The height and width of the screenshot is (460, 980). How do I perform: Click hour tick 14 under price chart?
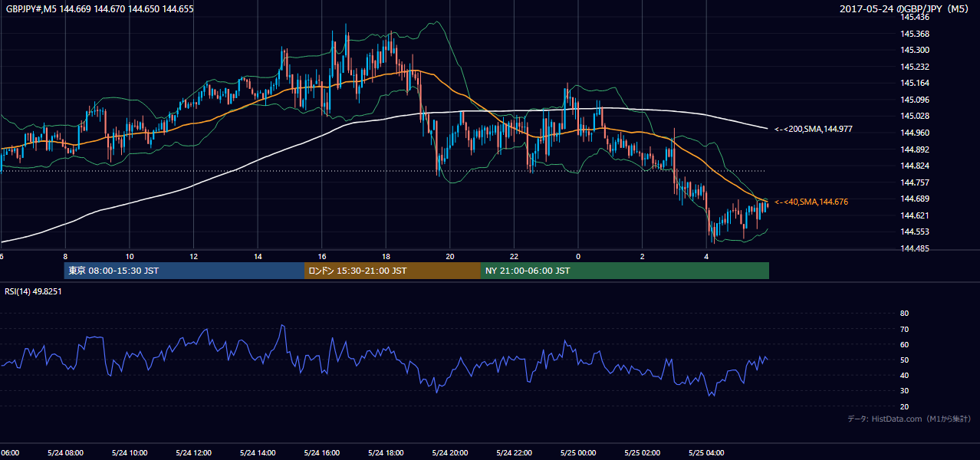coord(258,256)
